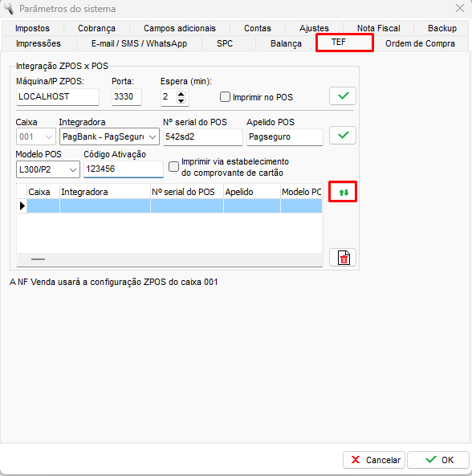472x476 pixels.
Task: Click the green checkmark next to Apelido POS
Action: pyautogui.click(x=343, y=136)
